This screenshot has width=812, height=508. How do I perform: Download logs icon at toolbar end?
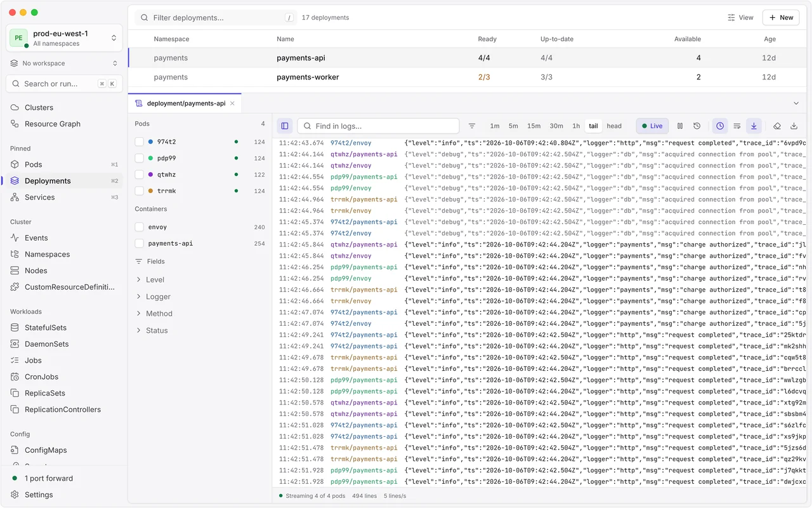click(794, 126)
